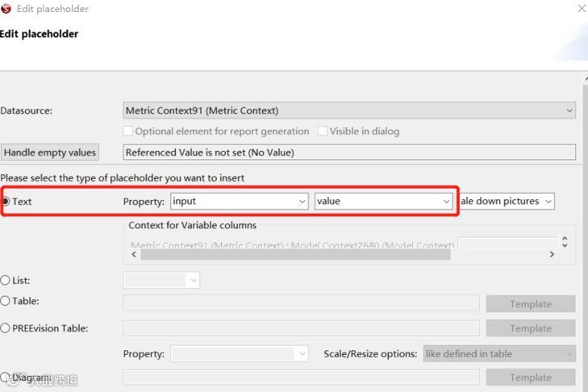The image size is (588, 392).
Task: Enable Optional element for report generation
Action: [x=128, y=131]
